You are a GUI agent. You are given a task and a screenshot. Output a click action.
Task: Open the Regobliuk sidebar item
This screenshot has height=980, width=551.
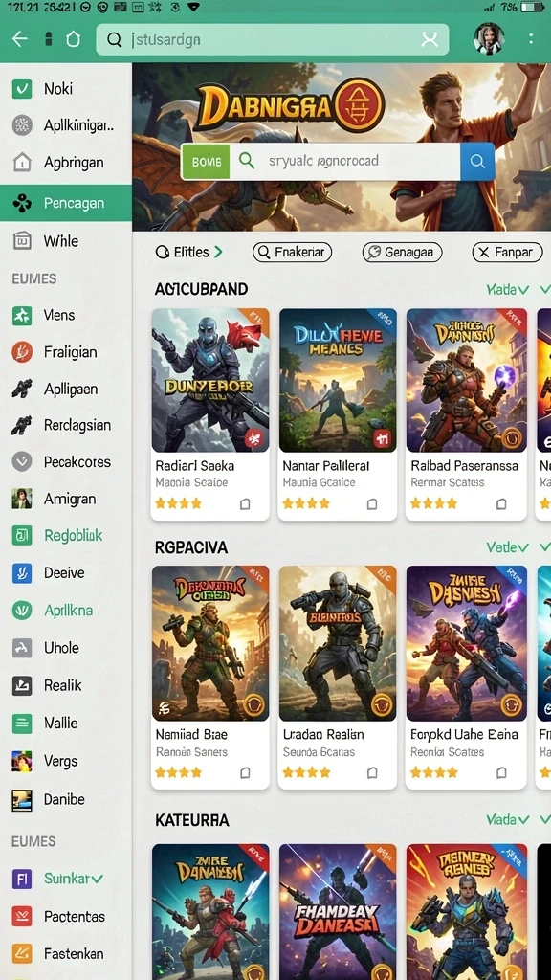point(66,536)
